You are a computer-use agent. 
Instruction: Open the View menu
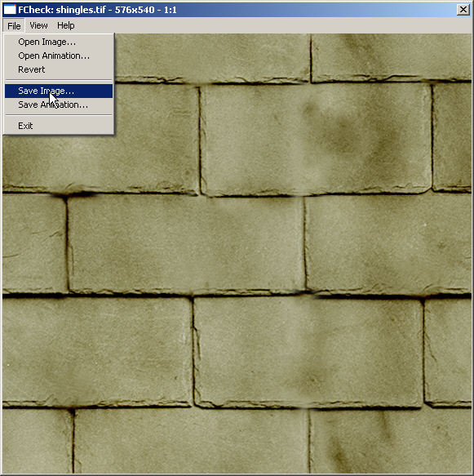coord(38,25)
